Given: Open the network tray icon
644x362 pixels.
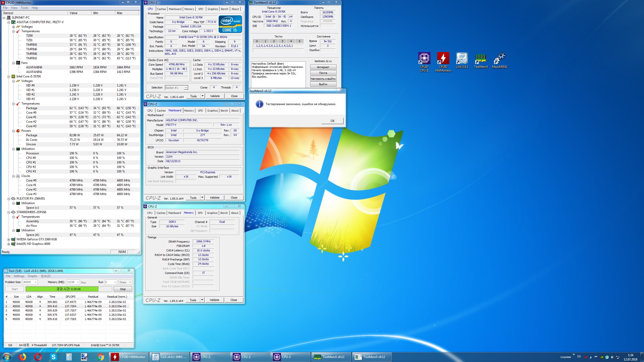Looking at the screenshot, I should (x=617, y=357).
